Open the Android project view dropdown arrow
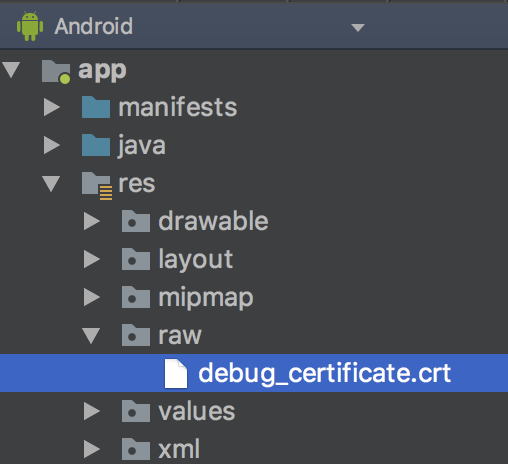The height and width of the screenshot is (464, 508). 358,27
